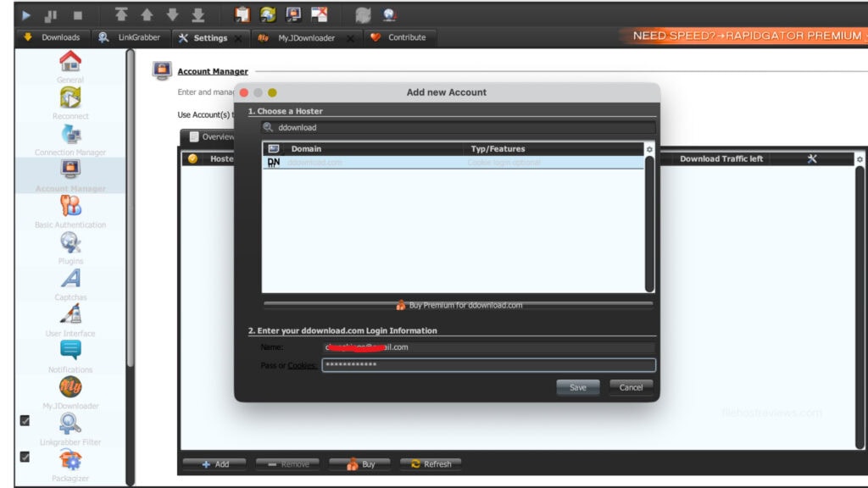This screenshot has height=488, width=868.
Task: Click the Buy button in Account Manager
Action: 359,464
